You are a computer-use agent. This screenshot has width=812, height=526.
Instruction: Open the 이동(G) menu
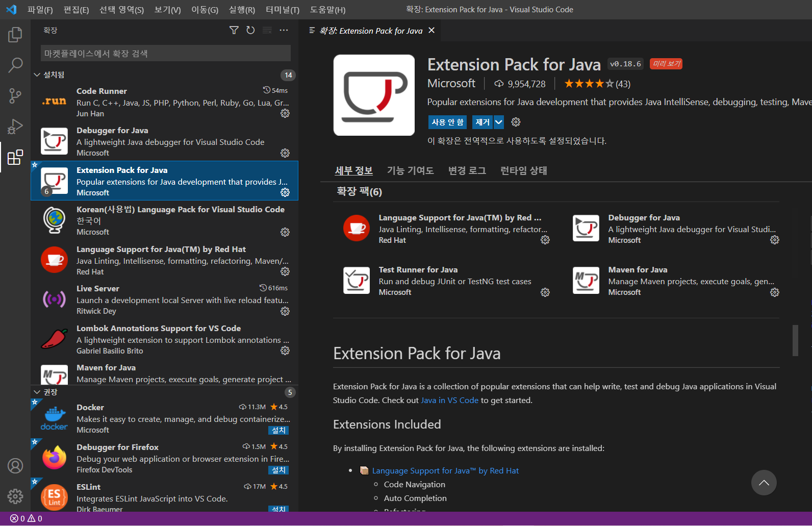pos(205,10)
